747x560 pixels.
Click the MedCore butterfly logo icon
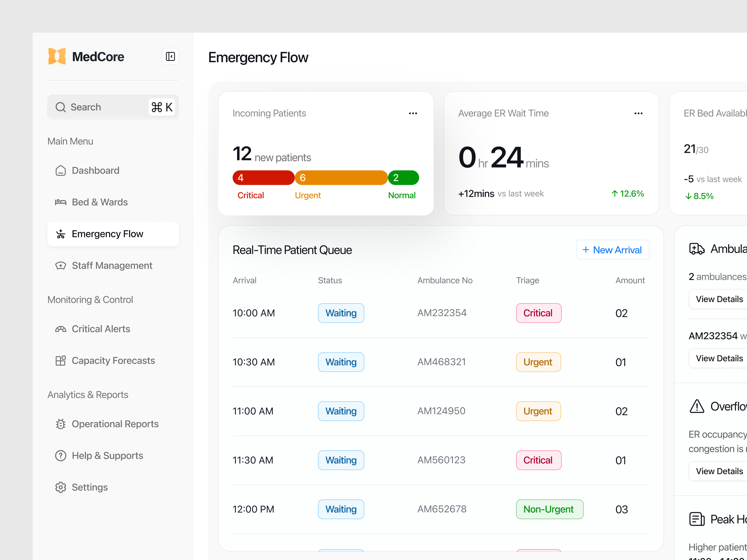(57, 56)
